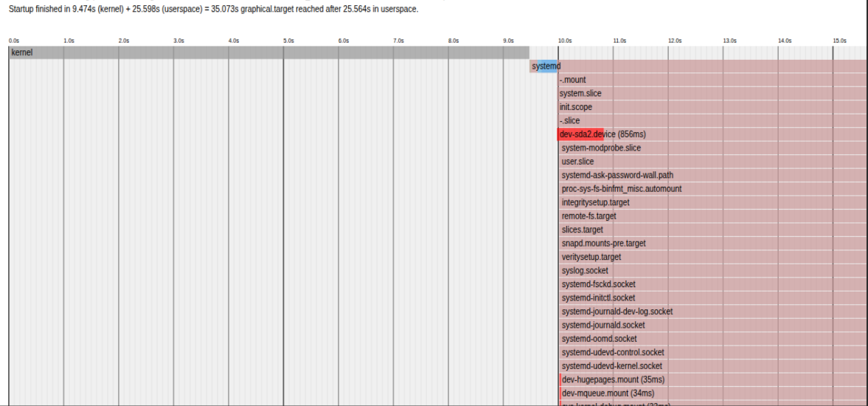868x406 pixels.
Task: Click the 7.0s time axis label
Action: 398,41
